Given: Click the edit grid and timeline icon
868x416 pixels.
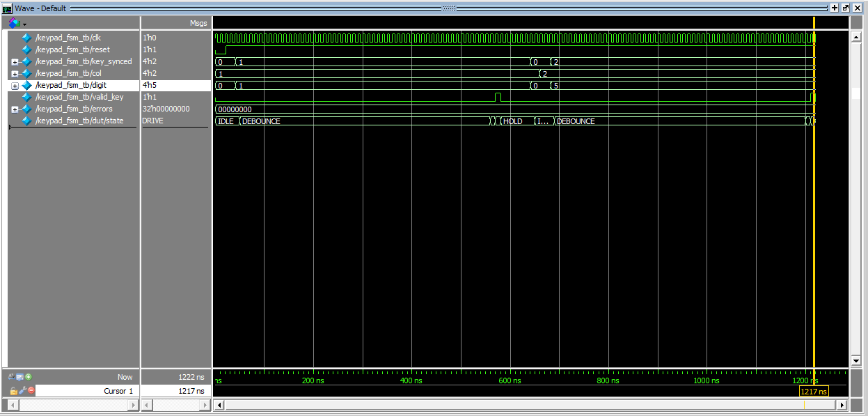Looking at the screenshot, I should pos(20,377).
